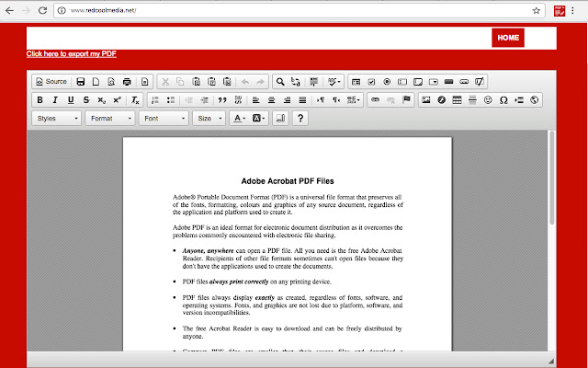Image resolution: width=588 pixels, height=368 pixels.
Task: Click 'Click here to export my PDF' link
Action: click(72, 53)
